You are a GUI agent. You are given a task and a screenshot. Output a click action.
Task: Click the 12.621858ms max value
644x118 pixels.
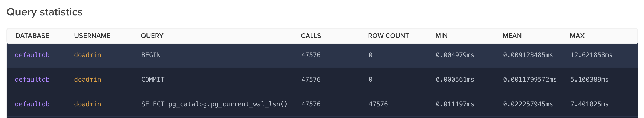point(591,55)
